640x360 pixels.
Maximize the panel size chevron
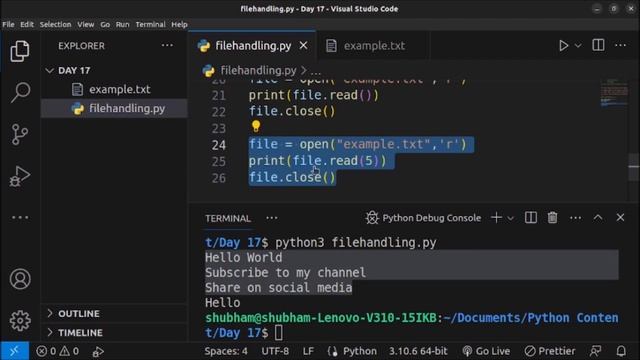[598, 218]
